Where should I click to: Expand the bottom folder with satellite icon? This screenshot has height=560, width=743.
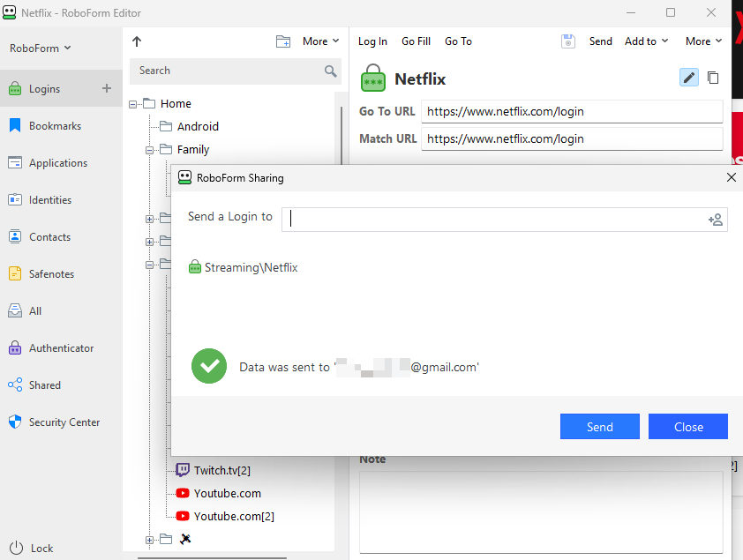[149, 540]
